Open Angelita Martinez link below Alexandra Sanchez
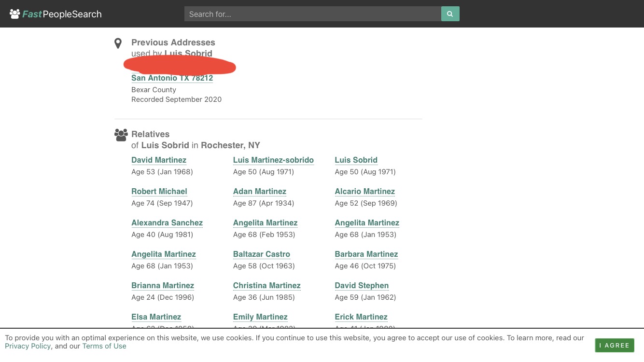Viewport: 644px width, 362px height. [x=164, y=254]
